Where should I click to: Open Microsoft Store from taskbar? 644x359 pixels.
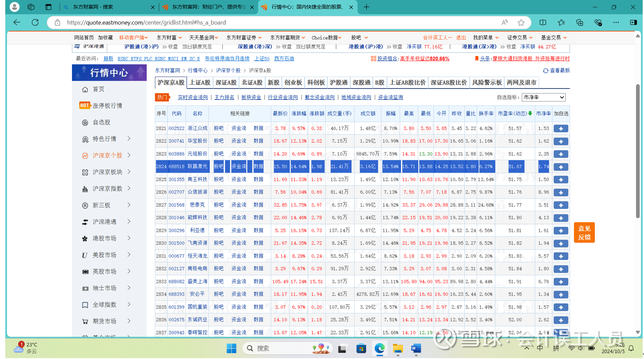[361, 348]
